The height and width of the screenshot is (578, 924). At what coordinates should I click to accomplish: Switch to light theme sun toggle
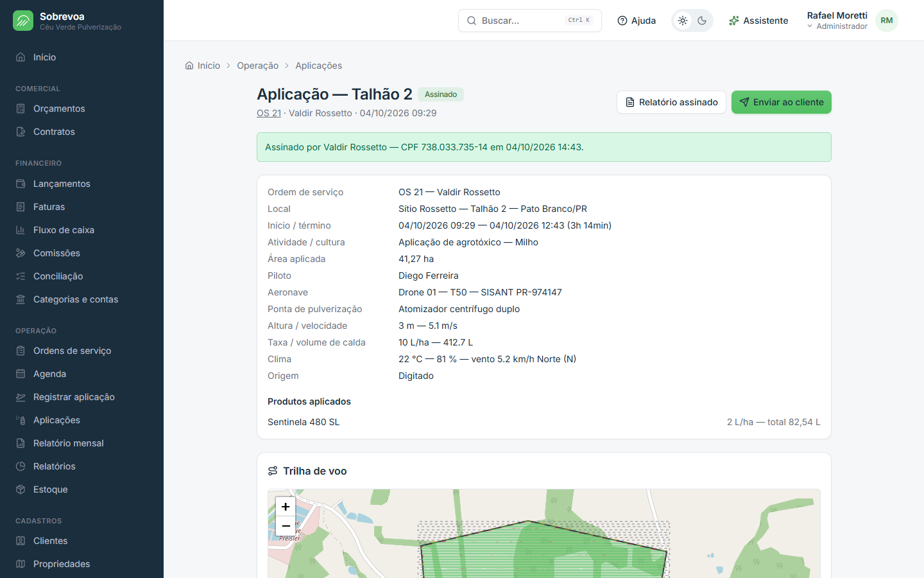point(683,21)
